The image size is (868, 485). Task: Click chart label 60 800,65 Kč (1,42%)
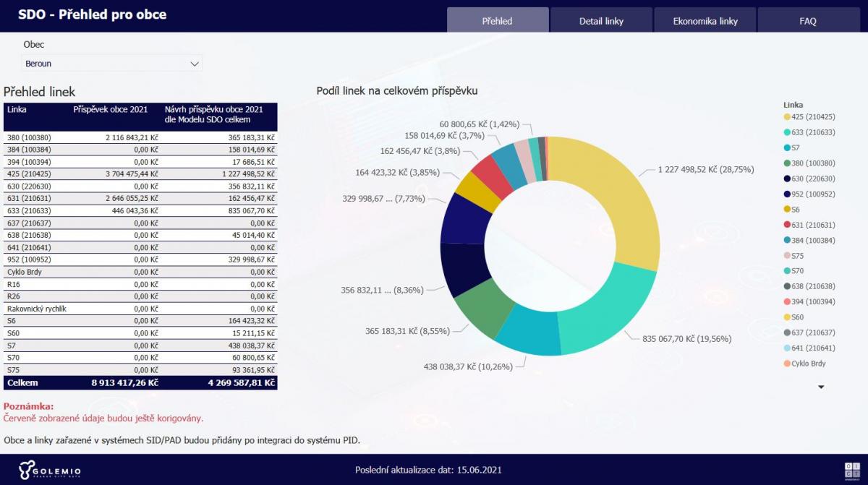479,124
